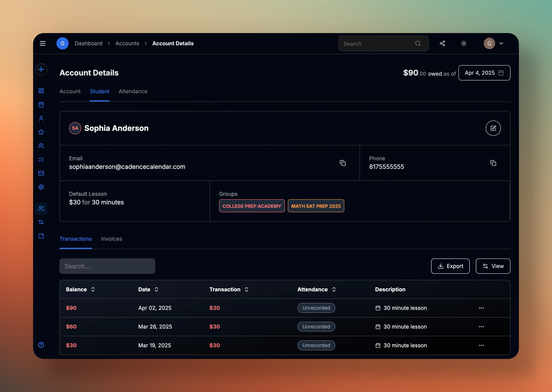Sort by Balance column
The image size is (552, 392).
[80, 289]
